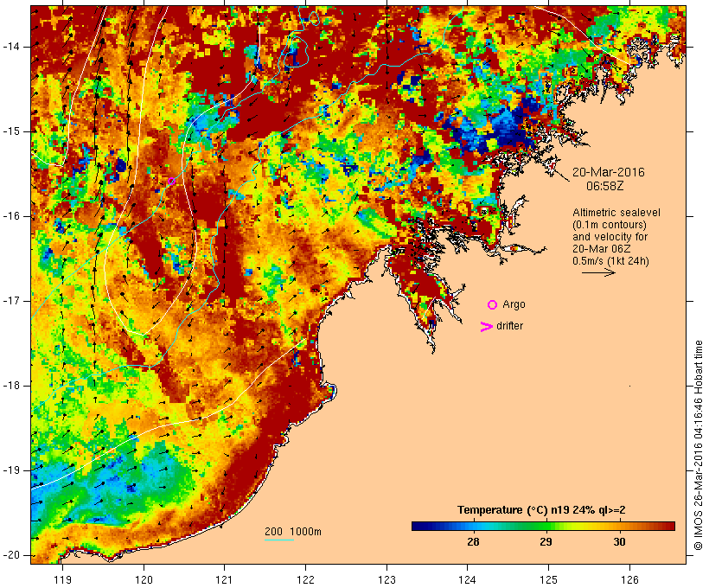This screenshot has width=709, height=588.
Task: Click longitude label 119
Action: coord(62,579)
